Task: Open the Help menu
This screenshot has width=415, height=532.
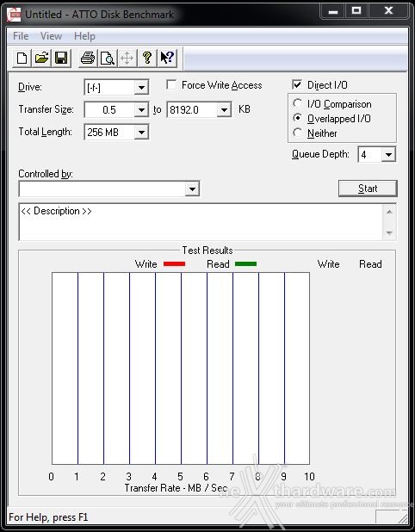Action: (x=84, y=36)
